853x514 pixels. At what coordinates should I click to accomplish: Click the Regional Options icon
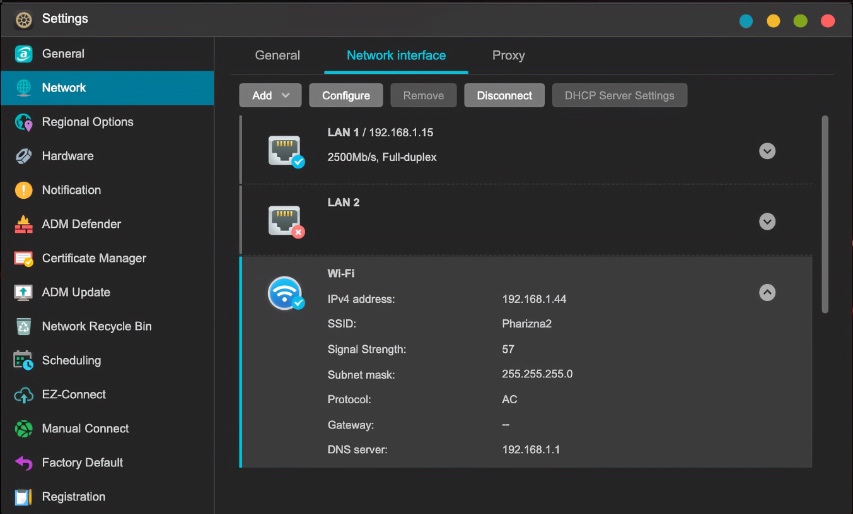pyautogui.click(x=23, y=122)
